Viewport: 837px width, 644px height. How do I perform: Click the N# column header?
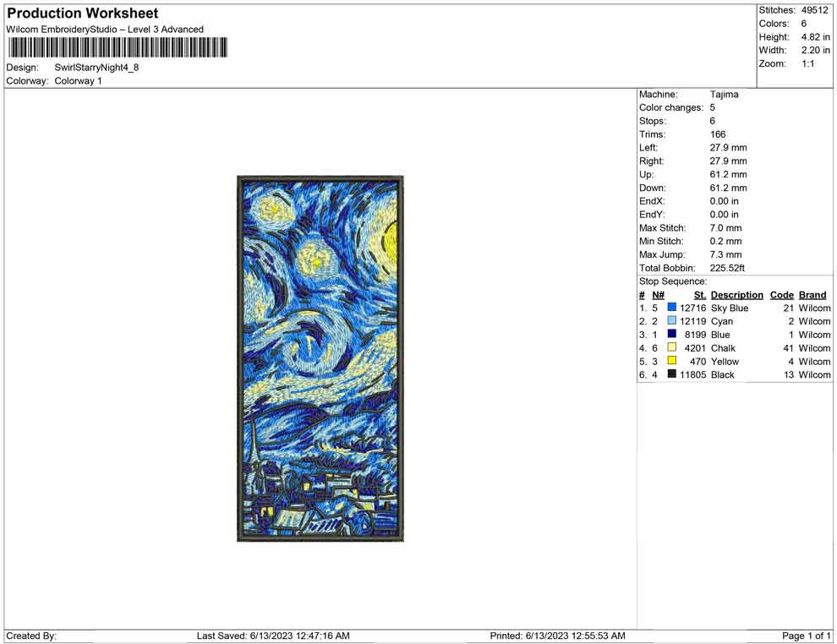tap(658, 295)
